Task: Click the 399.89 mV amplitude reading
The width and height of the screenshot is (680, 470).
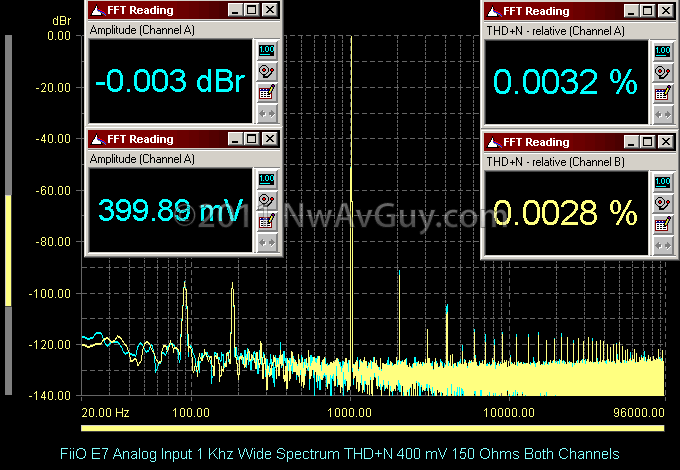Action: click(170, 210)
